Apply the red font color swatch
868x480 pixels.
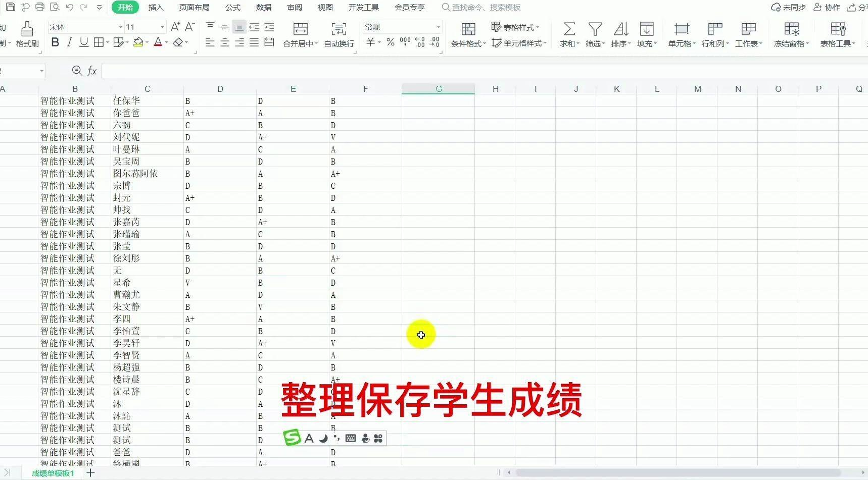(x=158, y=42)
